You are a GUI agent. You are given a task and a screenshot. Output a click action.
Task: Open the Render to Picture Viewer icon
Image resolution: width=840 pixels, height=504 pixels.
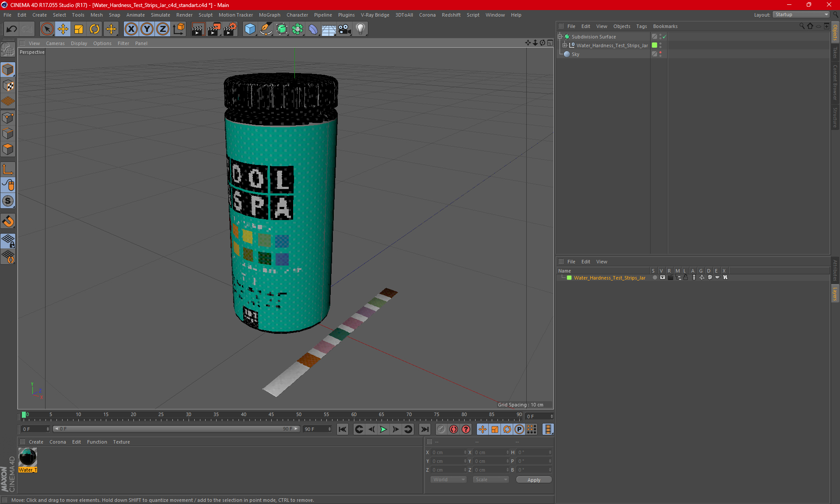tap(214, 29)
